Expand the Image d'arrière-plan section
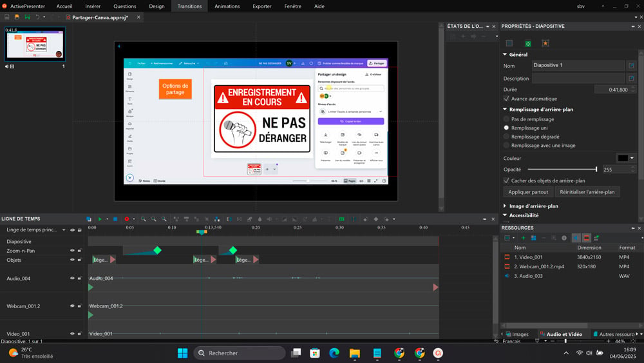Screen dimensions: 644x363 click(505, 206)
